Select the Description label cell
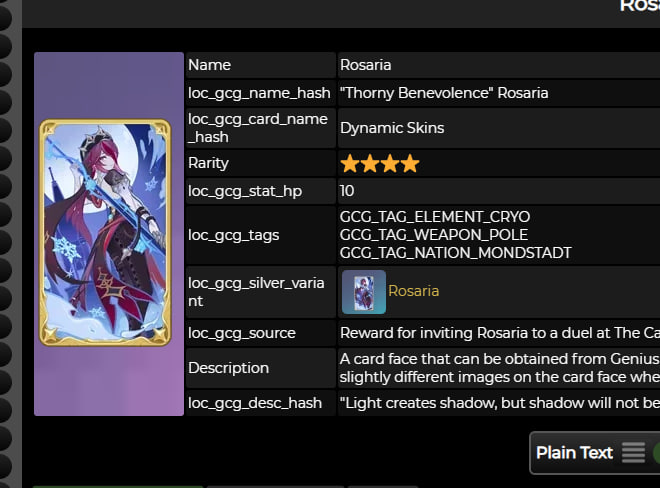This screenshot has width=660, height=488. click(x=261, y=368)
